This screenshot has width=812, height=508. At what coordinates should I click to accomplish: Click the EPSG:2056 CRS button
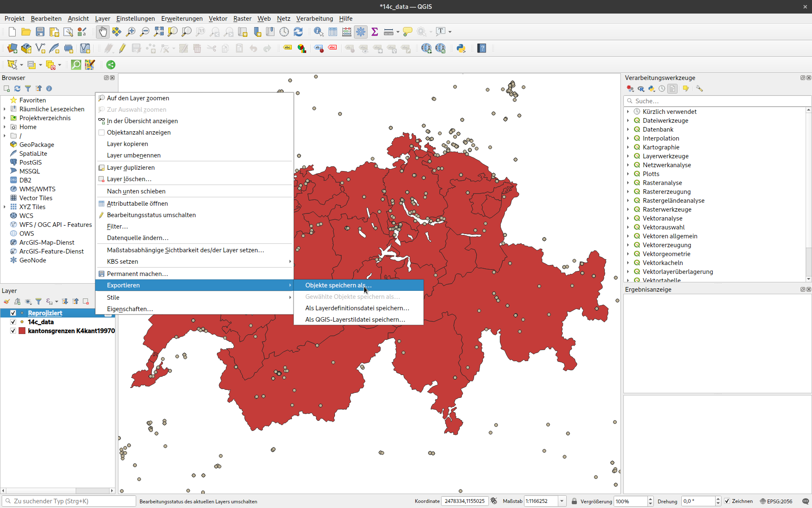click(x=776, y=501)
